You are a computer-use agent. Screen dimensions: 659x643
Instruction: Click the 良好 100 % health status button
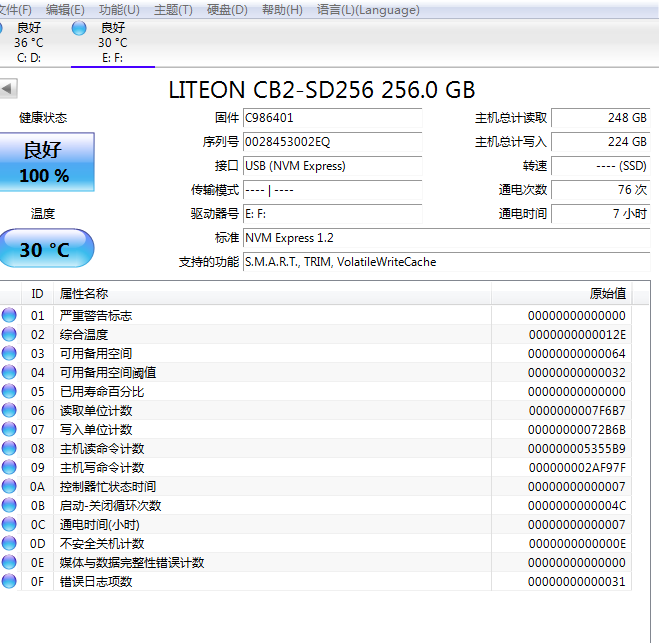(47, 162)
